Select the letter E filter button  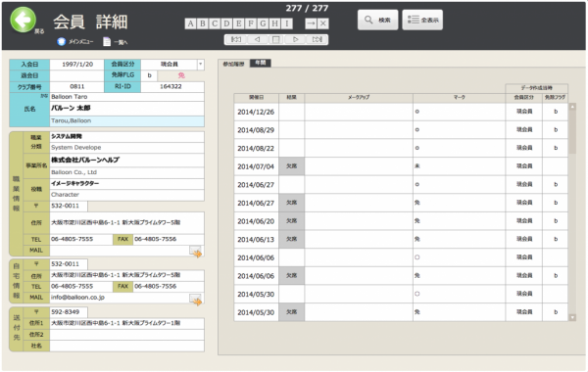pyautogui.click(x=238, y=23)
